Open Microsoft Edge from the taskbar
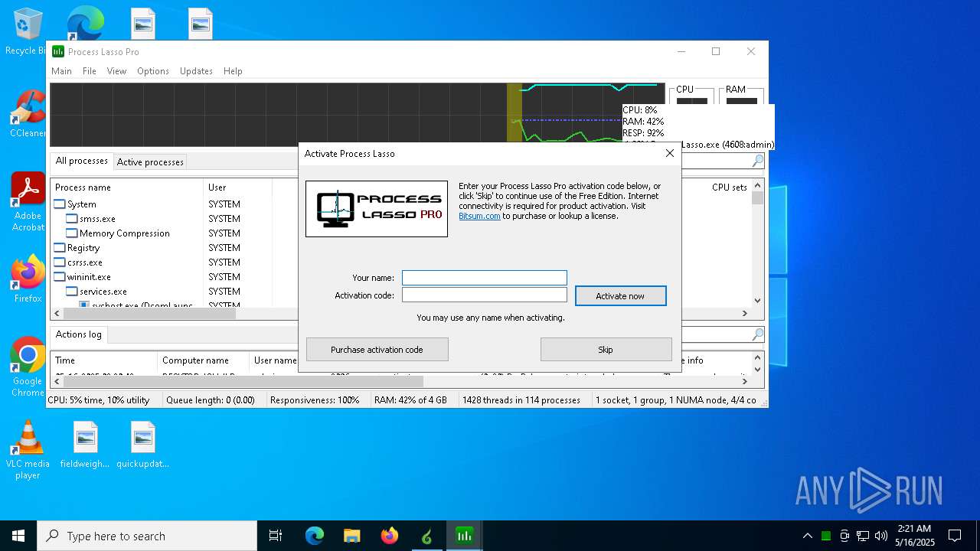 click(315, 536)
